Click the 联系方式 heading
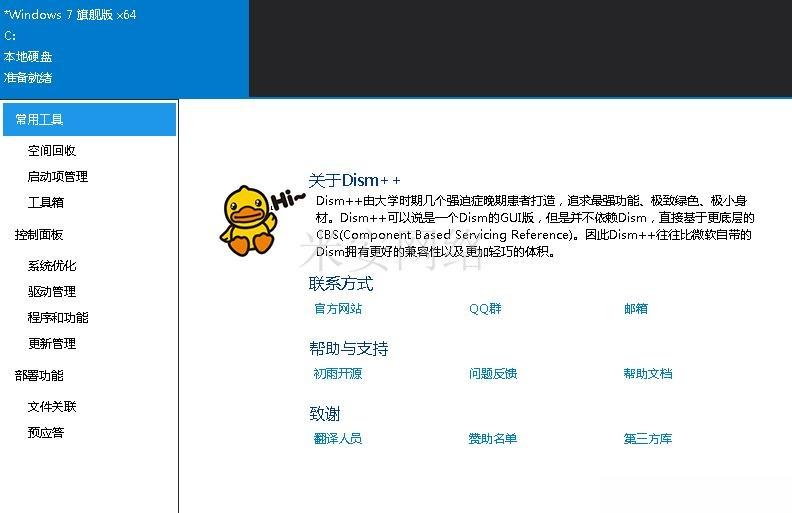792x513 pixels. pyautogui.click(x=341, y=284)
